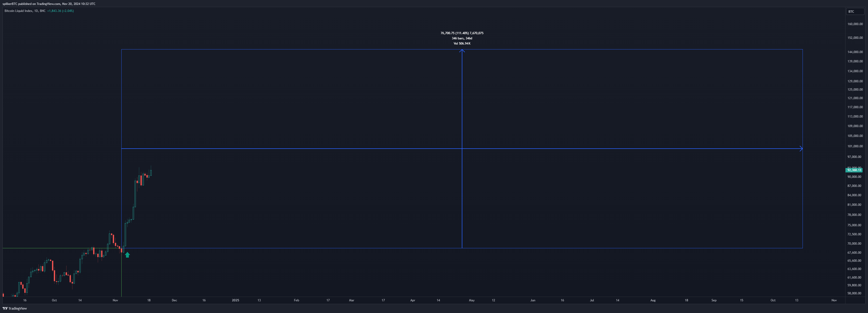Screen dimensions: 868x313
Task: Click the 109,000.00 price axis label
Action: pos(855,126)
